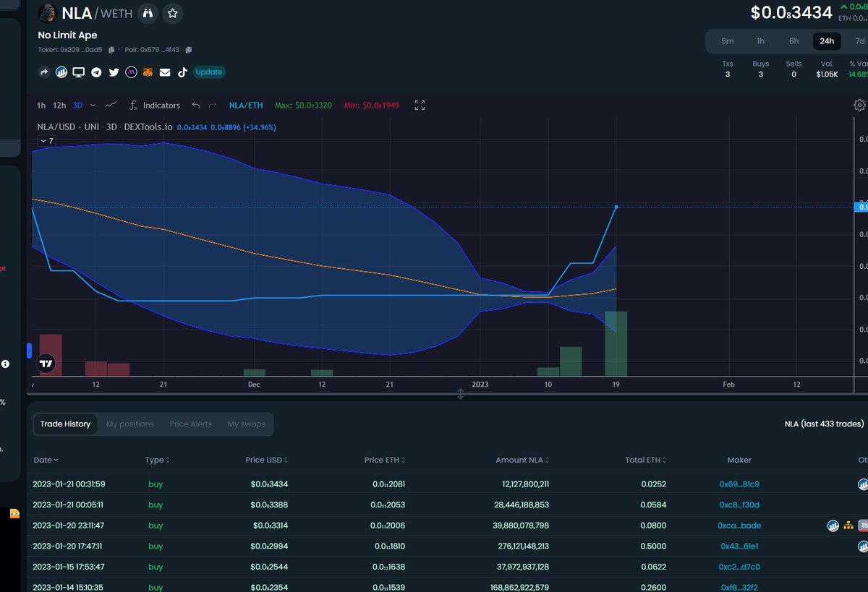
Task: Open the email contact envelope icon
Action: (x=165, y=72)
